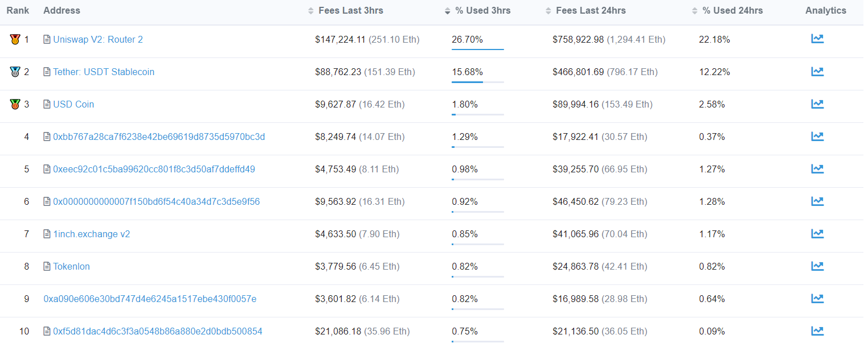Open analytics chart for 0xf5d81dac address row
The image size is (868, 347).
pyautogui.click(x=817, y=331)
